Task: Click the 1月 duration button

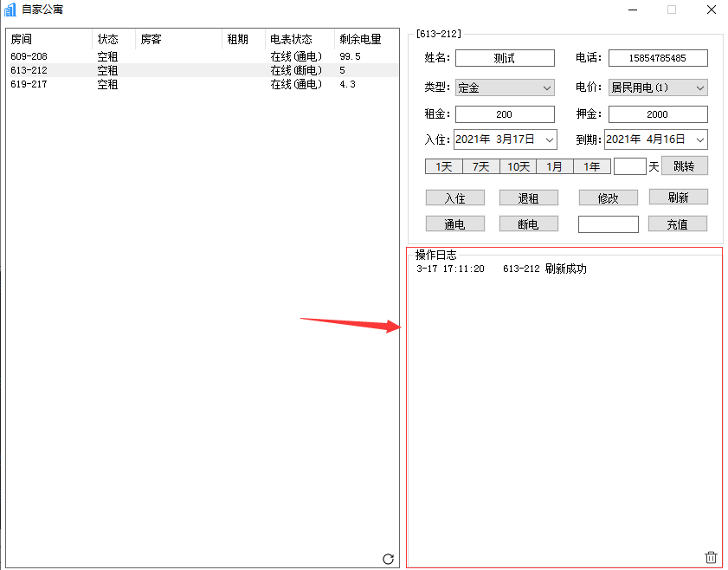Action: pyautogui.click(x=555, y=166)
